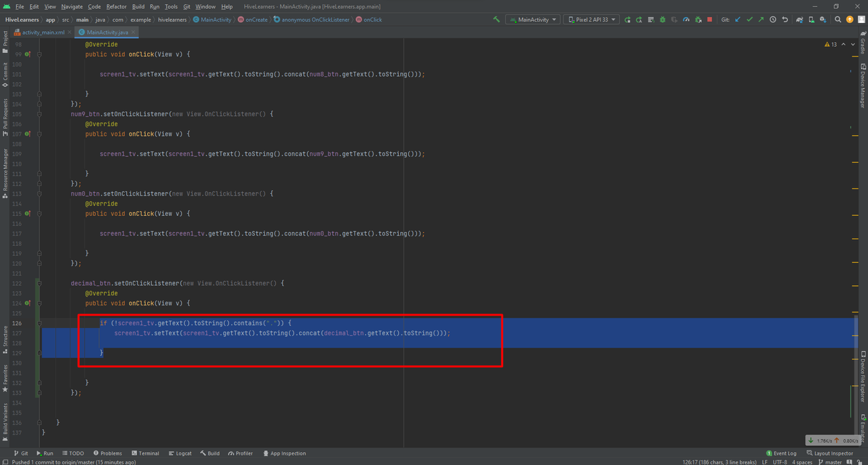Open the Structure tool window
The height and width of the screenshot is (465, 868).
(5, 339)
